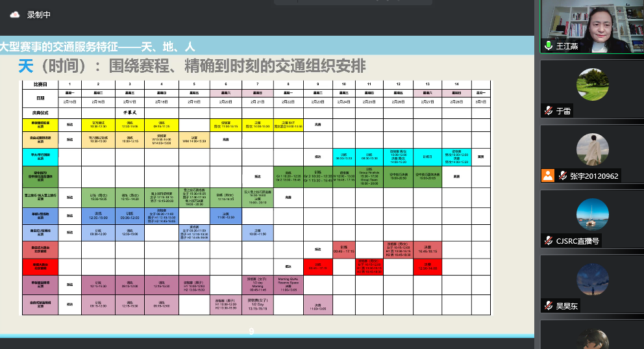
Task: Click CJSRC直播号's muted microphone icon
Action: click(x=549, y=241)
